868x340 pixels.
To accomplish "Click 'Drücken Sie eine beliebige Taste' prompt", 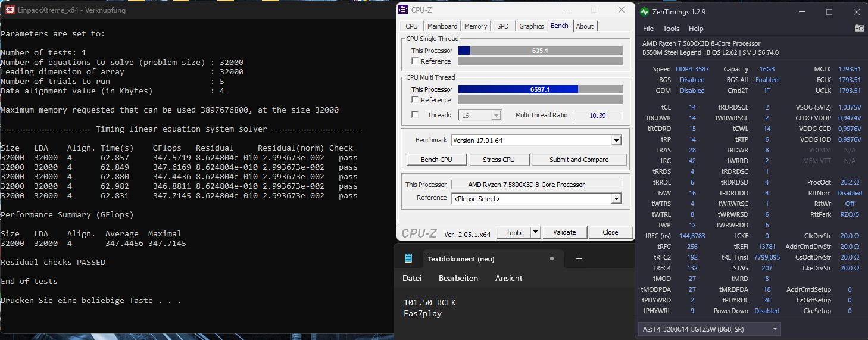I will coord(90,300).
